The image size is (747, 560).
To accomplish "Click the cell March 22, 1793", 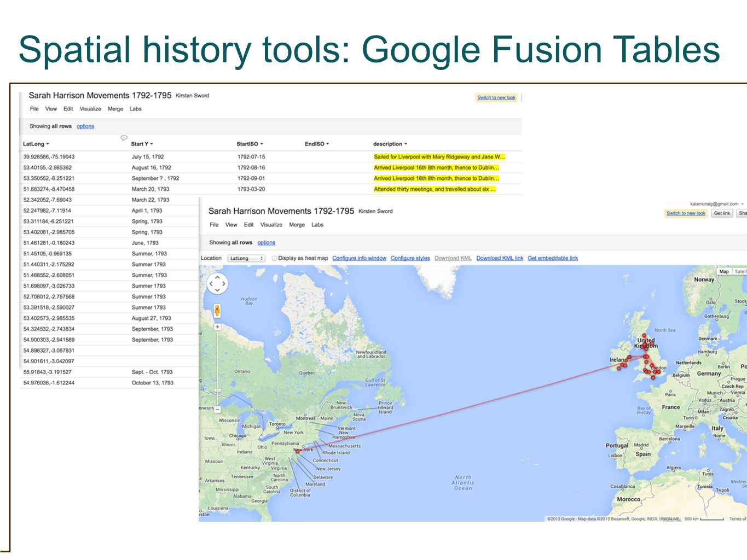I will coord(150,200).
